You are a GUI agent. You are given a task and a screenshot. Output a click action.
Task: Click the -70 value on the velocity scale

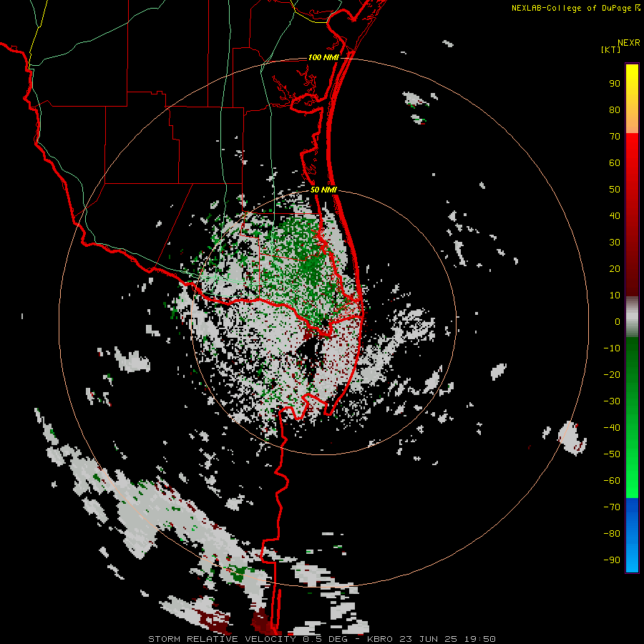612,507
